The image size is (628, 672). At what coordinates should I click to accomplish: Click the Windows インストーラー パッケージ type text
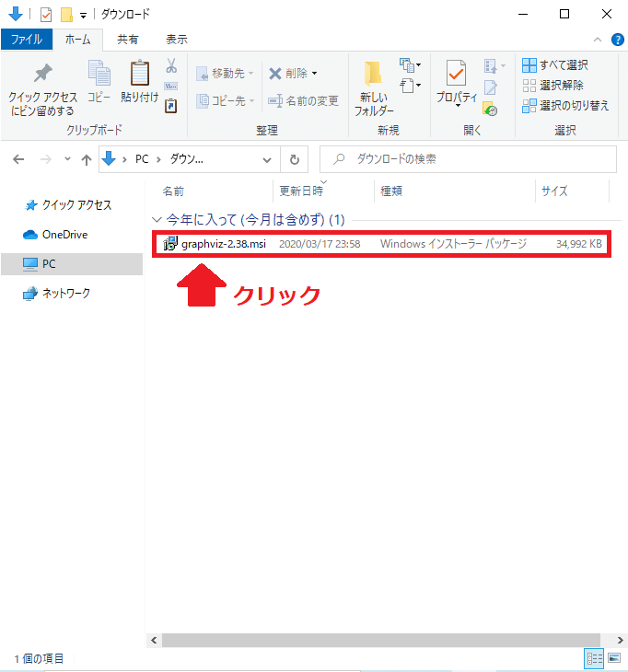[453, 244]
